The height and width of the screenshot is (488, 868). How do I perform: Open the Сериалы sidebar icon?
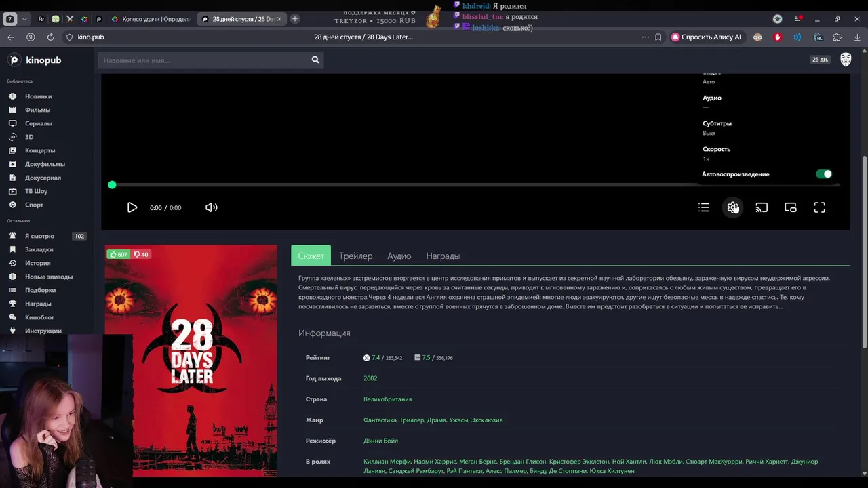click(12, 123)
